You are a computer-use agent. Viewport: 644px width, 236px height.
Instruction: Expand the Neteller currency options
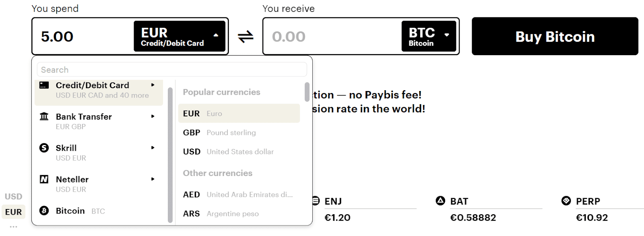click(x=153, y=179)
